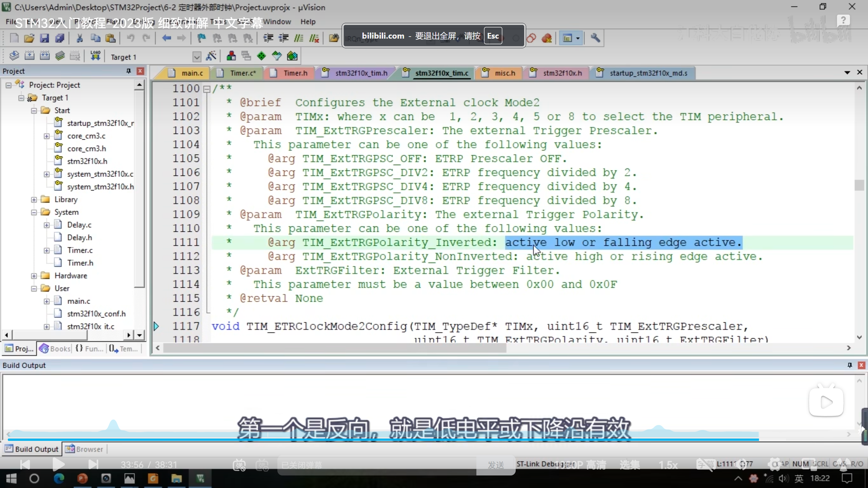Click the wrench Configuration icon
868x488 pixels.
pyautogui.click(x=595, y=38)
